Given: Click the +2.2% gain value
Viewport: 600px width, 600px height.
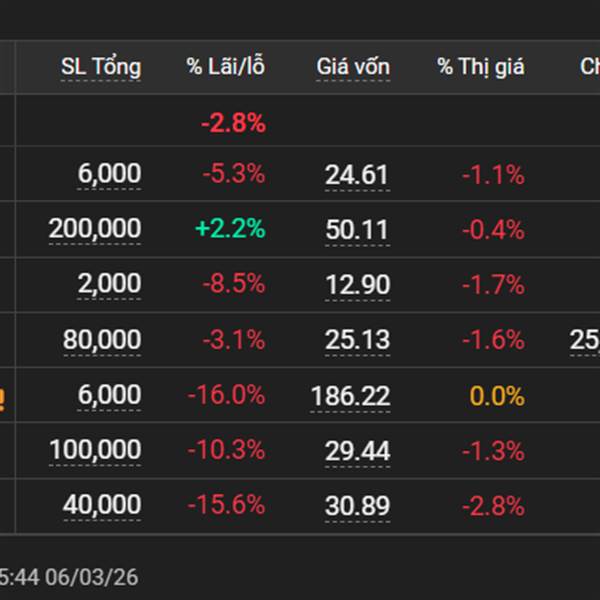Looking at the screenshot, I should 230,229.
